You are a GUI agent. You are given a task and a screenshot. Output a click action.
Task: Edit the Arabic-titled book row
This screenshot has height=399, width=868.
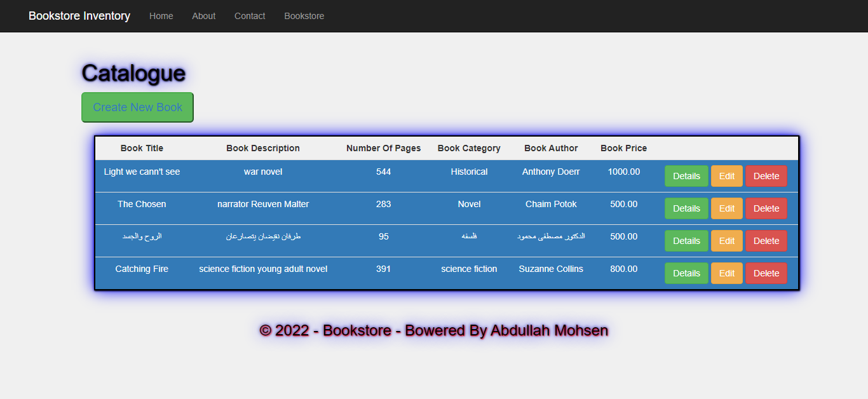(x=726, y=240)
